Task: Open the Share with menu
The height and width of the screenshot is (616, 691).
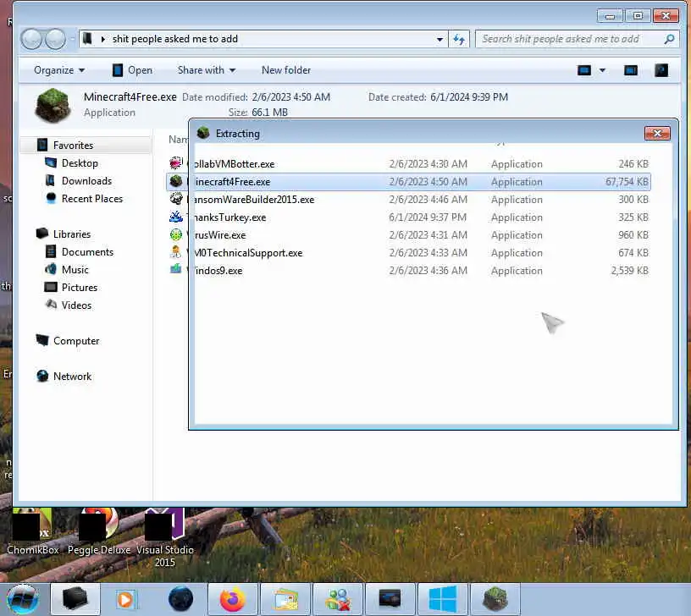Action: click(207, 70)
